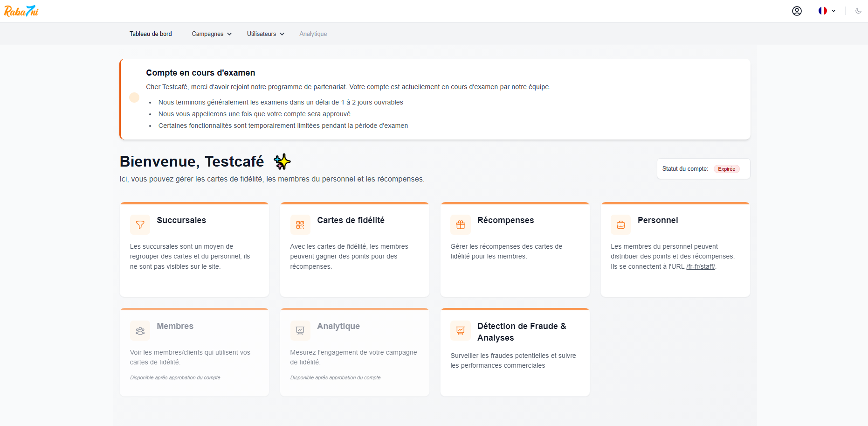The image size is (868, 426).
Task: Click the Succursales funnel icon
Action: click(x=140, y=225)
